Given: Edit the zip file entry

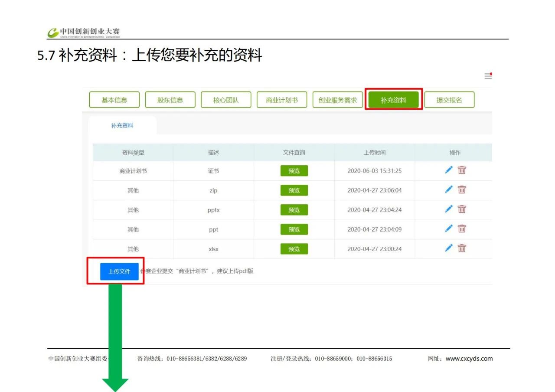Looking at the screenshot, I should 449,189.
